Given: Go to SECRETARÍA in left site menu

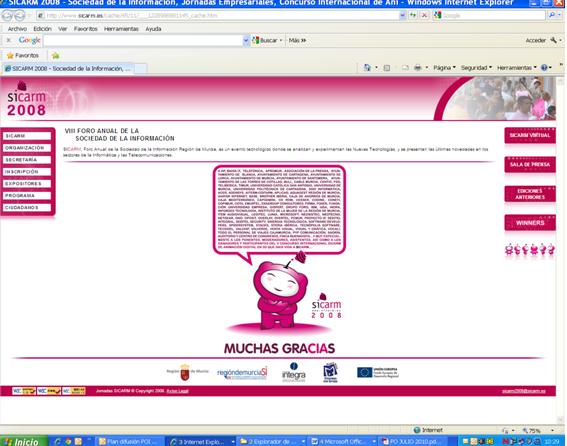Looking at the screenshot, I should pos(27,160).
